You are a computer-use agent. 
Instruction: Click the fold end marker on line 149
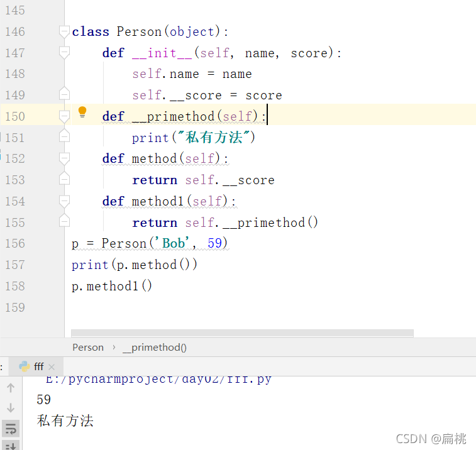(x=64, y=94)
